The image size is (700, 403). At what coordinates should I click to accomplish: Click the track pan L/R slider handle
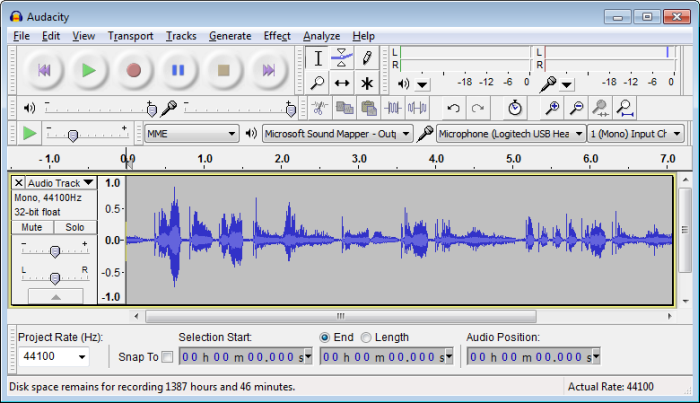point(55,278)
